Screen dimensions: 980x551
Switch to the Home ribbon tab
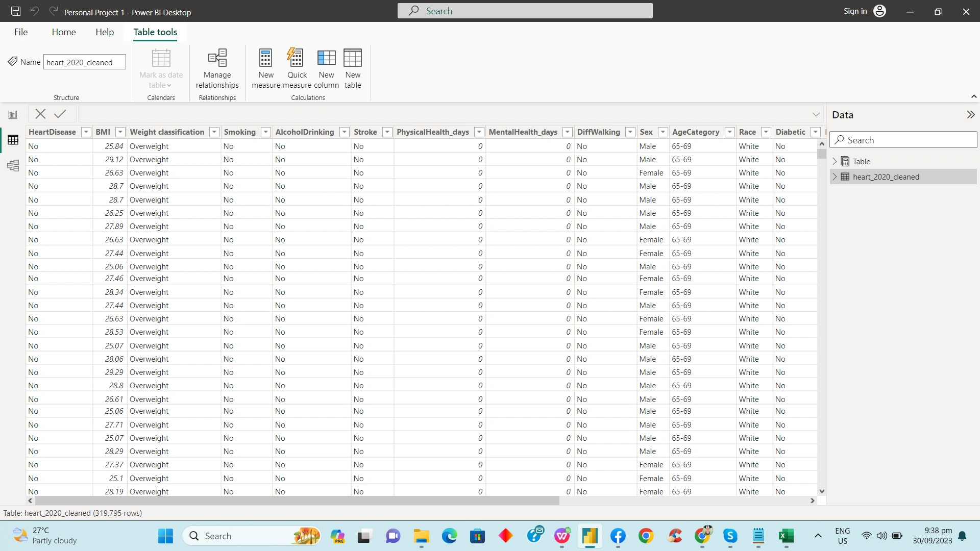click(x=63, y=32)
